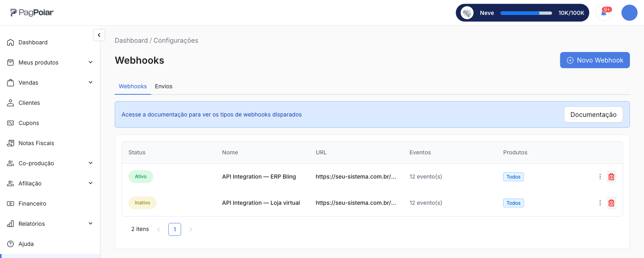Click the ERP Bling webhook URL
Viewport: 644px width, 258px height.
point(356,177)
